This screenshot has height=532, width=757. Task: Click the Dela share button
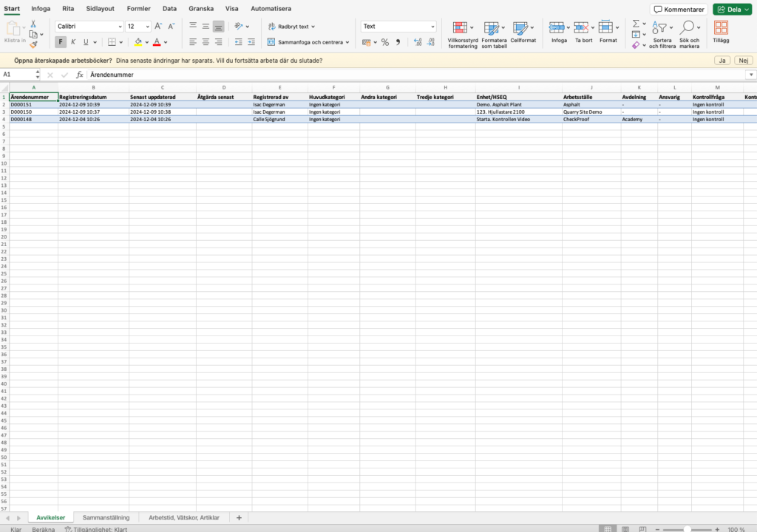tap(730, 10)
